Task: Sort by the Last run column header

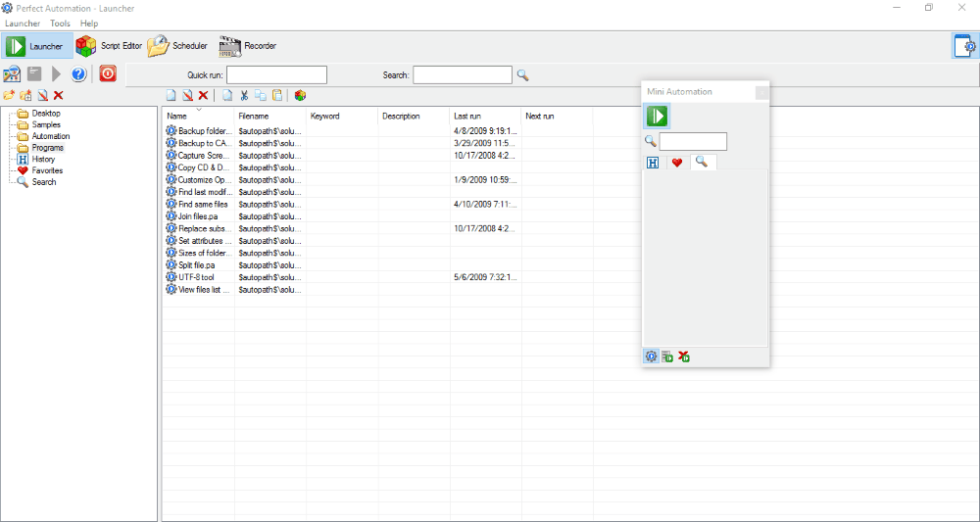Action: (486, 117)
